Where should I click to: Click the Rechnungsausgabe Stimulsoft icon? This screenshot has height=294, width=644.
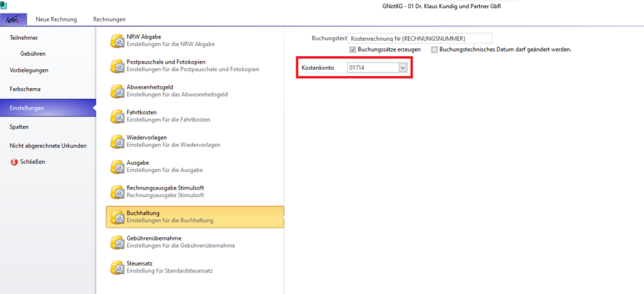(117, 192)
